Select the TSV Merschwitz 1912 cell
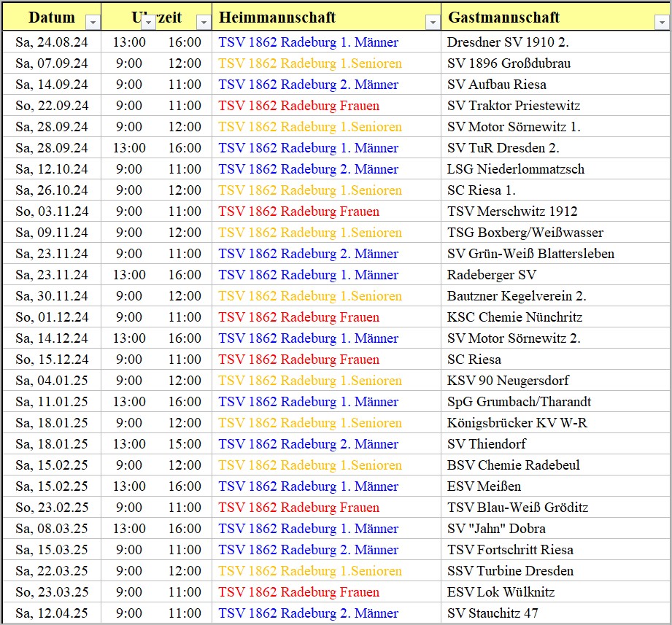 [556, 211]
